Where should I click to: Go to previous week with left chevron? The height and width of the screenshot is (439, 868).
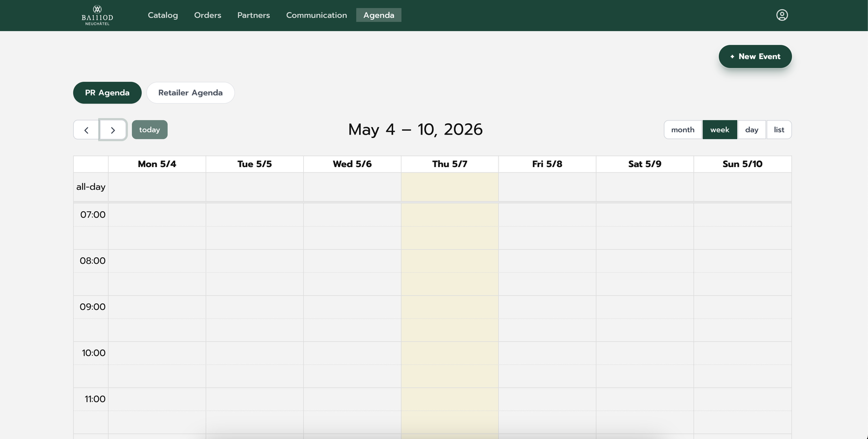coord(86,130)
